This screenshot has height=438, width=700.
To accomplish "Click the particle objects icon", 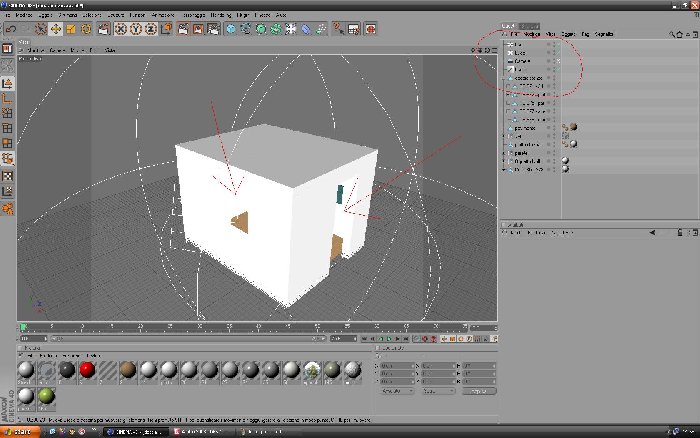I will pyautogui.click(x=321, y=29).
